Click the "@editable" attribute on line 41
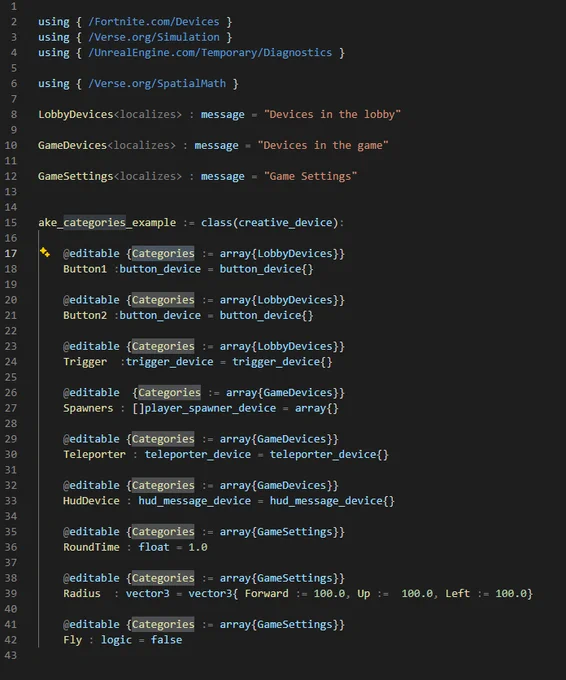The height and width of the screenshot is (680, 566). (91, 624)
